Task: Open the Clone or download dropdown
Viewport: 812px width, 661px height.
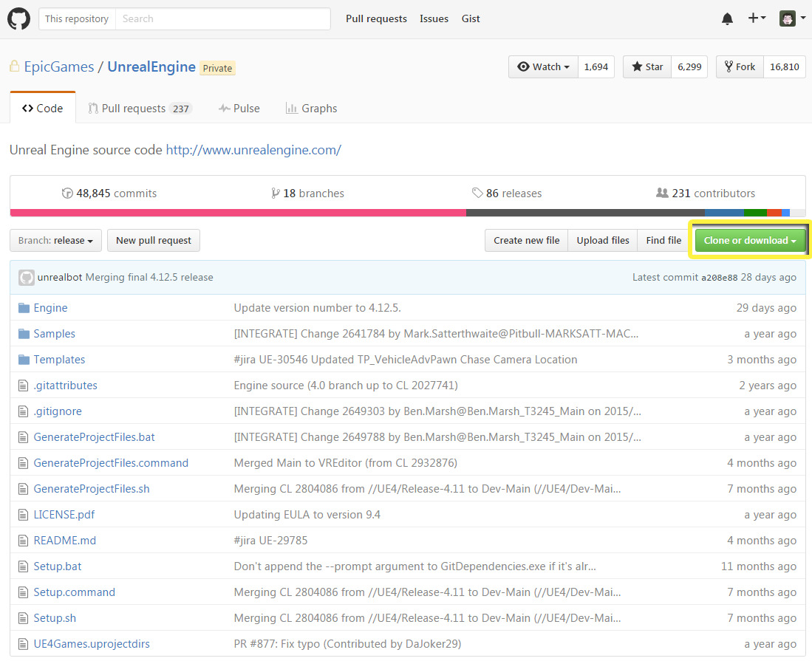Action: click(749, 240)
